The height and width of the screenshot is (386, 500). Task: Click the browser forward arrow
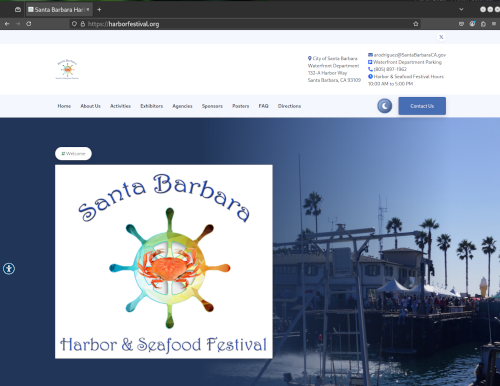coord(18,24)
